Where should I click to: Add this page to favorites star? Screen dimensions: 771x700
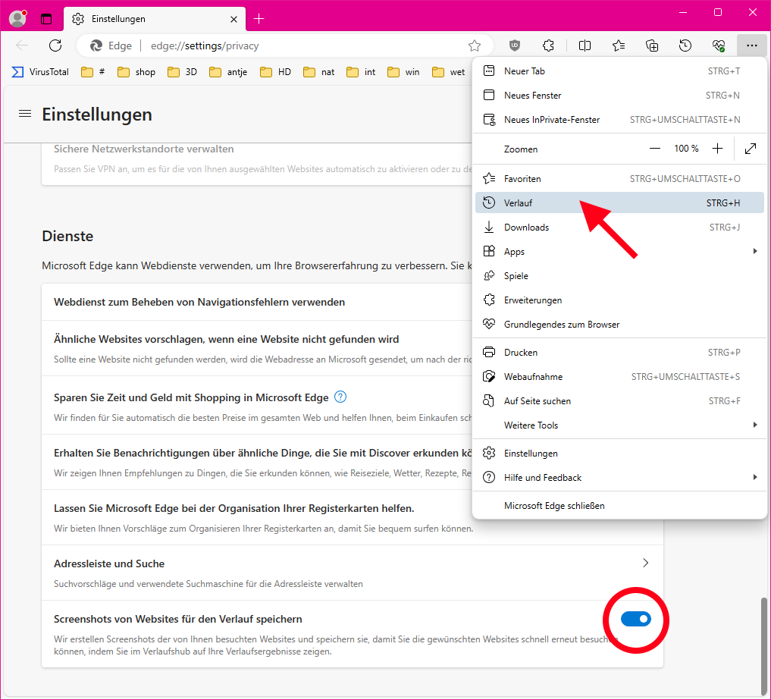(x=475, y=46)
